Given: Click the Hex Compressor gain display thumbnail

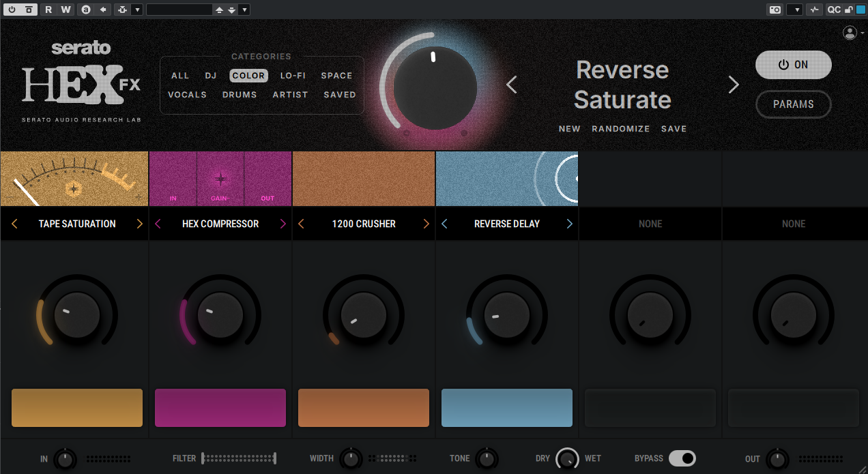Looking at the screenshot, I should [220, 179].
